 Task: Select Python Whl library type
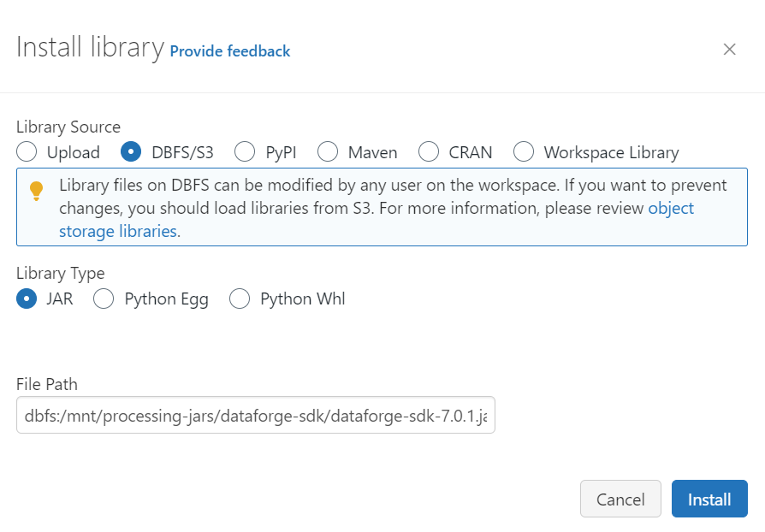pyautogui.click(x=240, y=299)
